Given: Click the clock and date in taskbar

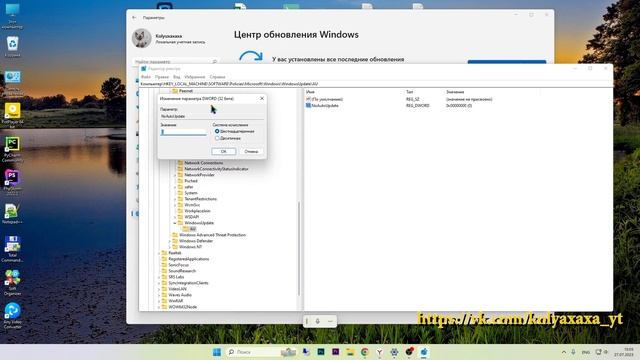Looking at the screenshot, I should pos(624,352).
